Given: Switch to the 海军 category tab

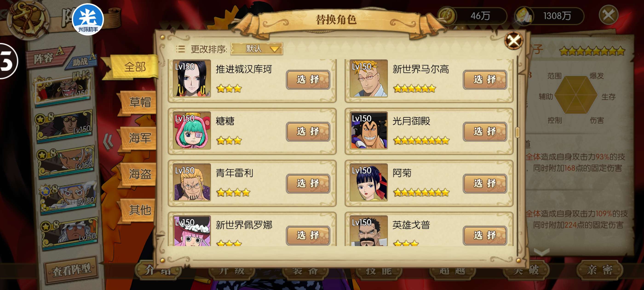Looking at the screenshot, I should 140,138.
